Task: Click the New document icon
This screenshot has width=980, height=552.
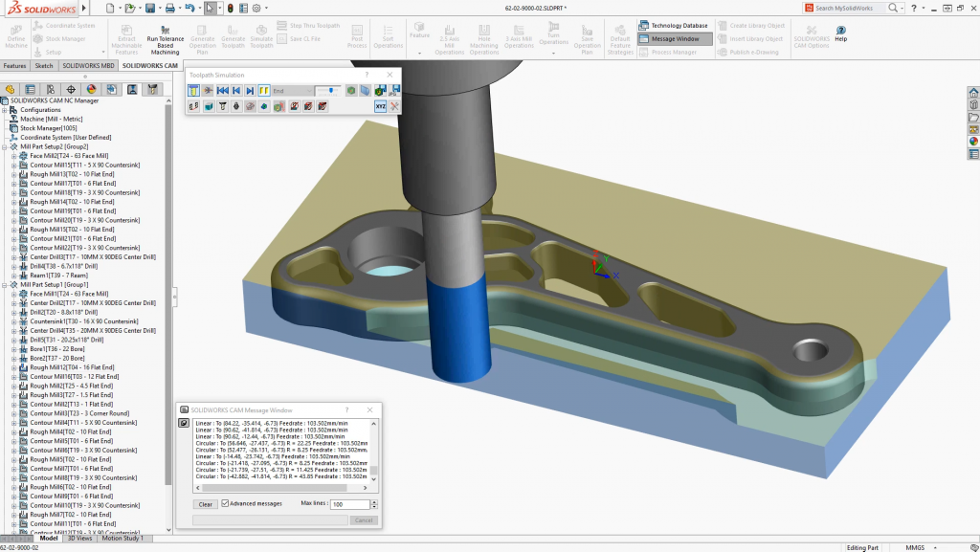Action: 110,8
